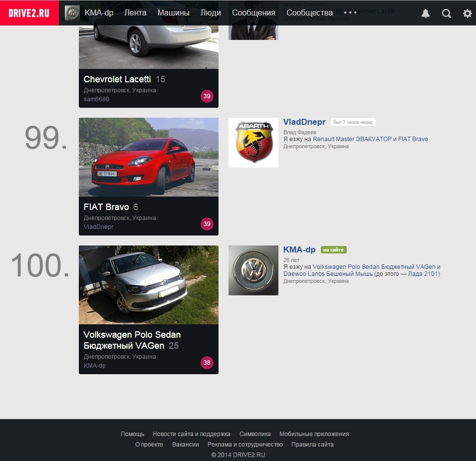
Task: Open the Символика footer link
Action: (x=255, y=434)
